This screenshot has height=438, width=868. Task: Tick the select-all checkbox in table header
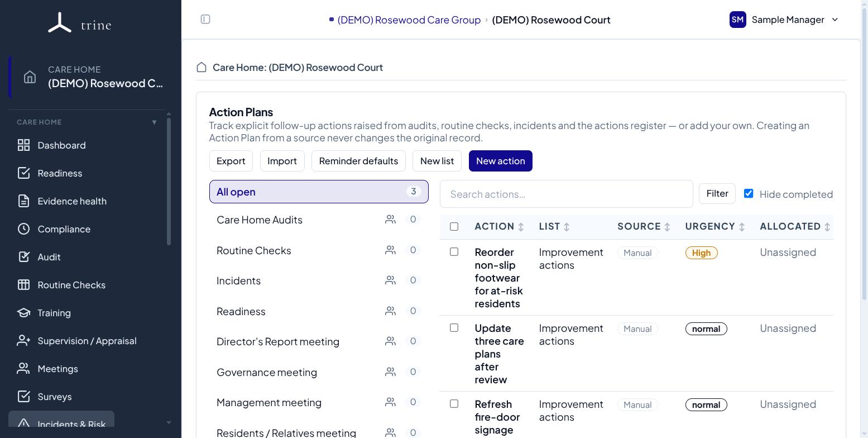454,226
